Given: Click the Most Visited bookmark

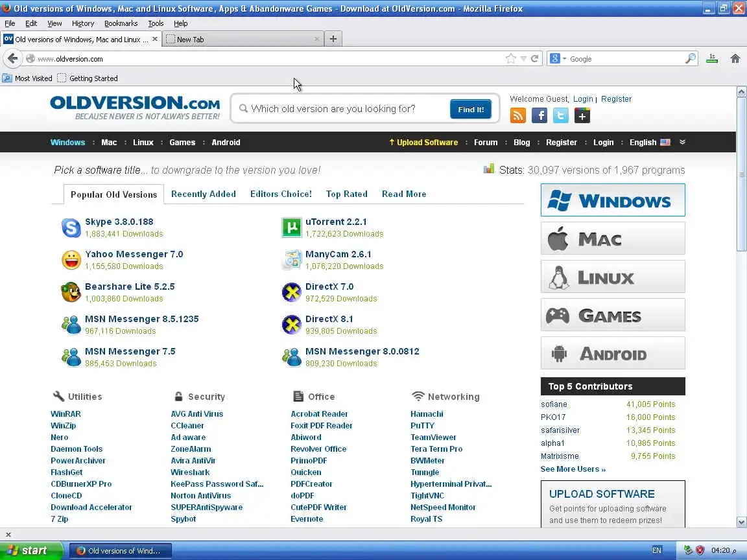Looking at the screenshot, I should 27,78.
